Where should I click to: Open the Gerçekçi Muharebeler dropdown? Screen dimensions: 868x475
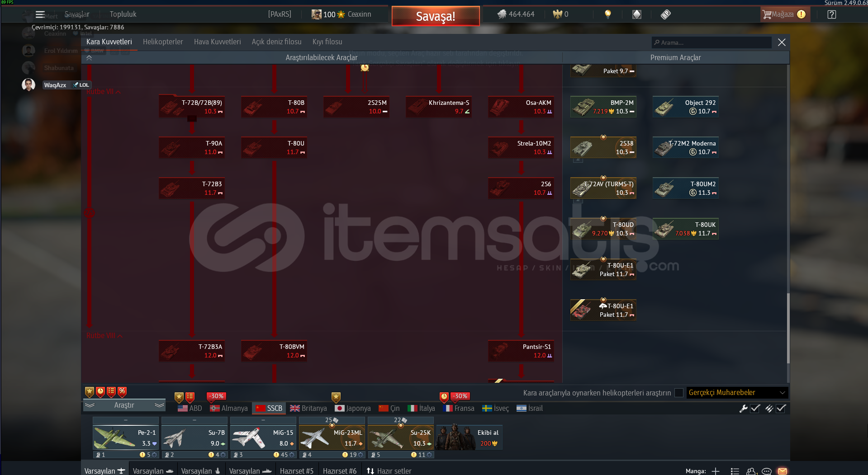(737, 393)
